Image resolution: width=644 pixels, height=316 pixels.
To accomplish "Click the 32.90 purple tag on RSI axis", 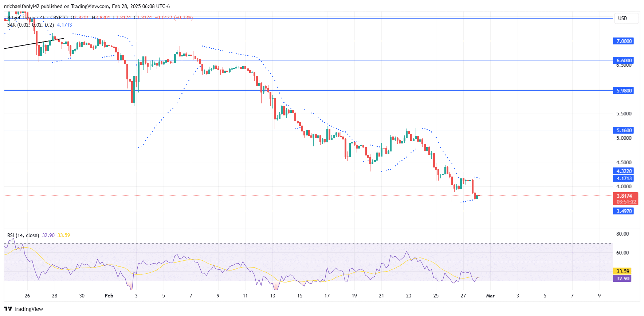I will tap(623, 278).
